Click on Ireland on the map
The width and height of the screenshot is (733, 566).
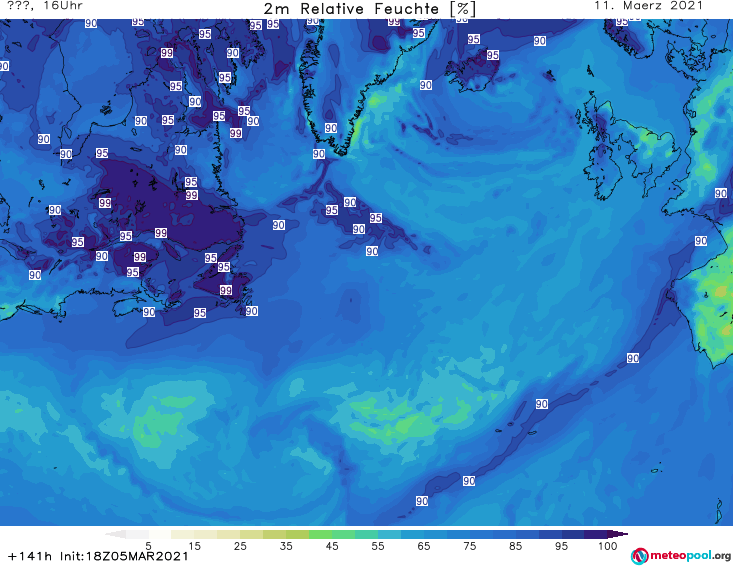pos(604,170)
